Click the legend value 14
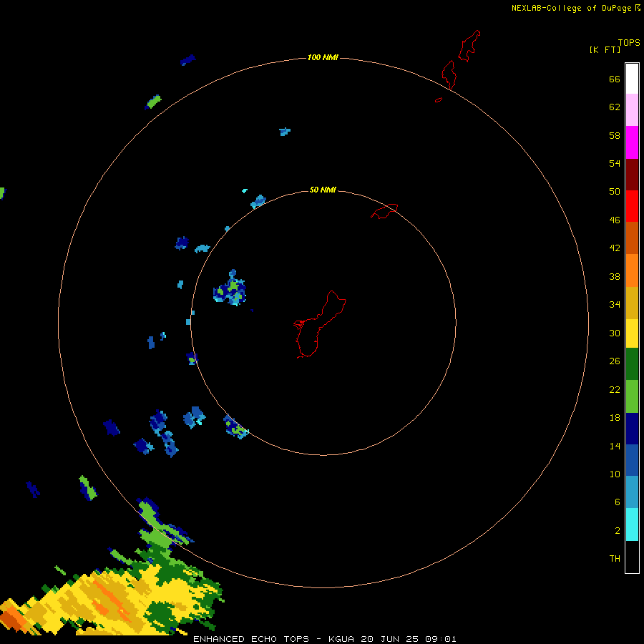The height and width of the screenshot is (644, 644). pyautogui.click(x=615, y=446)
